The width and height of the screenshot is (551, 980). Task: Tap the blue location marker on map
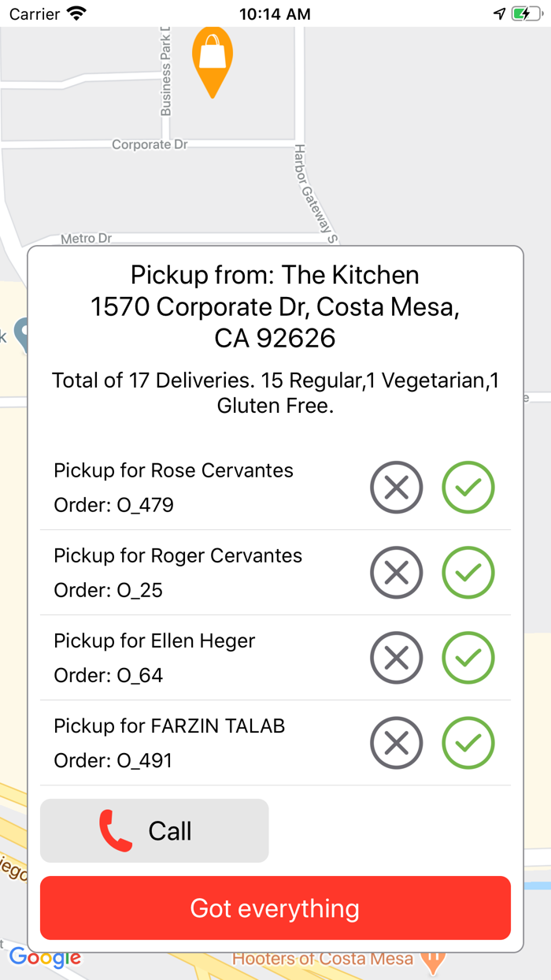pyautogui.click(x=23, y=333)
